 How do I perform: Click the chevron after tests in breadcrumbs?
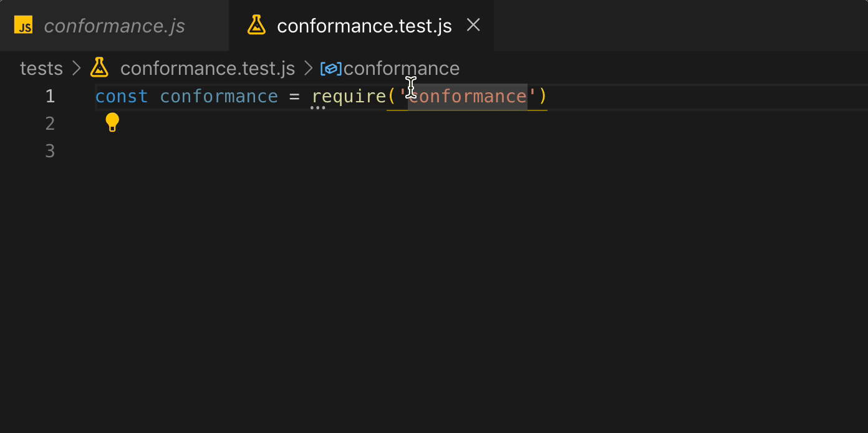[76, 68]
